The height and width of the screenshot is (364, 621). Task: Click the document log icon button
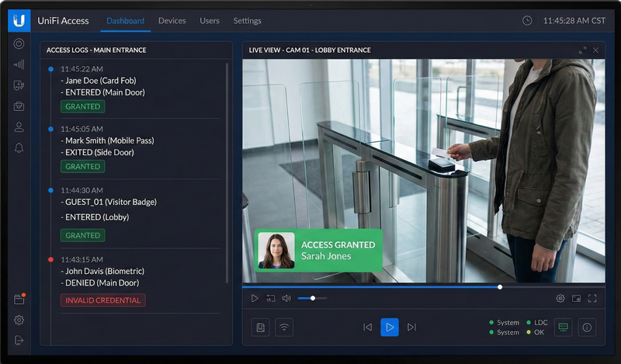pos(260,328)
